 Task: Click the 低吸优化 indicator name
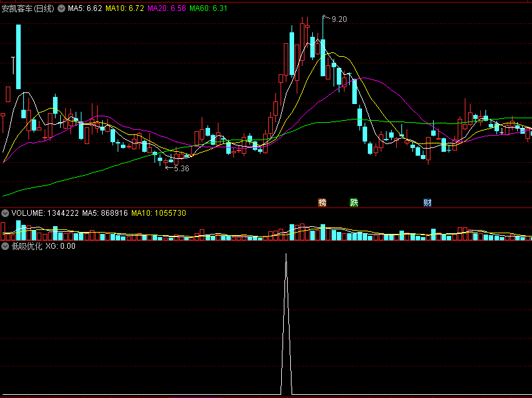(x=27, y=246)
